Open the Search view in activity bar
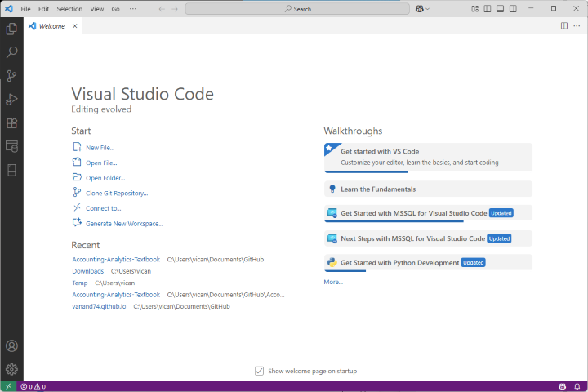The image size is (588, 392). pyautogui.click(x=11, y=52)
